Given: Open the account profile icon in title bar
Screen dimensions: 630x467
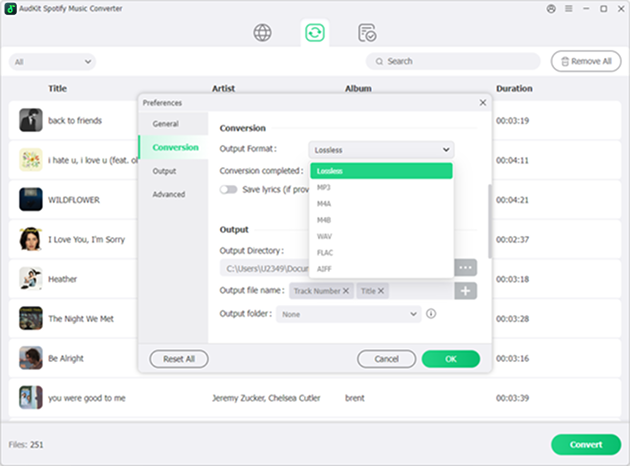Looking at the screenshot, I should 551,8.
